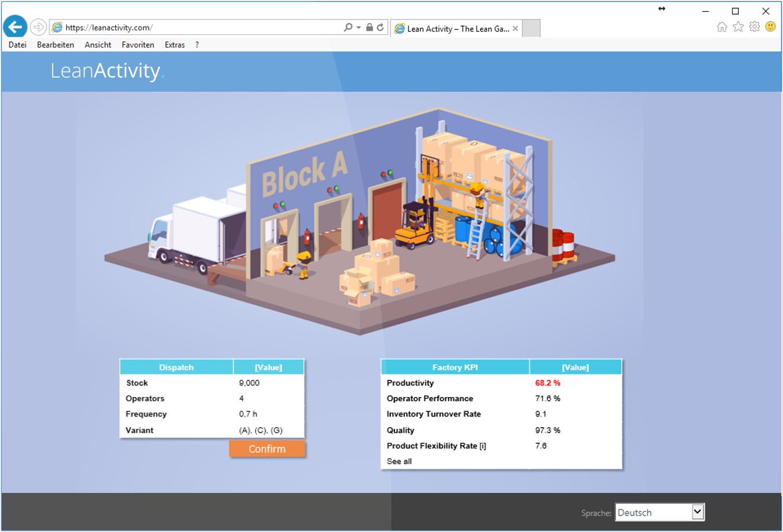This screenshot has height=532, width=783.
Task: Open the ? help menu
Action: coord(197,44)
